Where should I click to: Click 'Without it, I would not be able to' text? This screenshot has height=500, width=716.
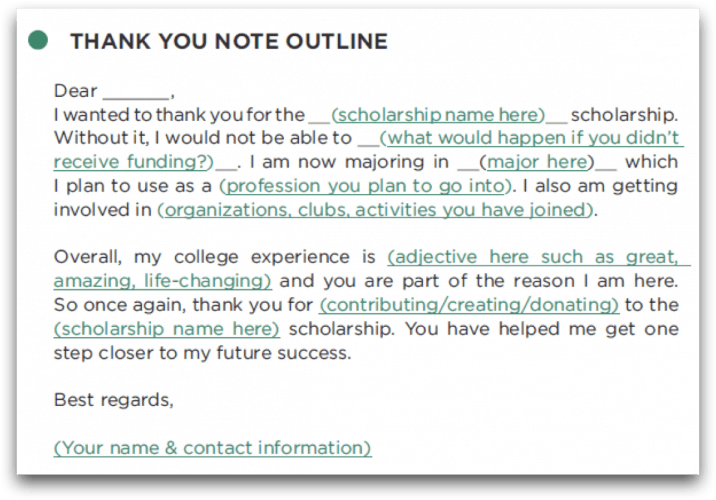[203, 138]
